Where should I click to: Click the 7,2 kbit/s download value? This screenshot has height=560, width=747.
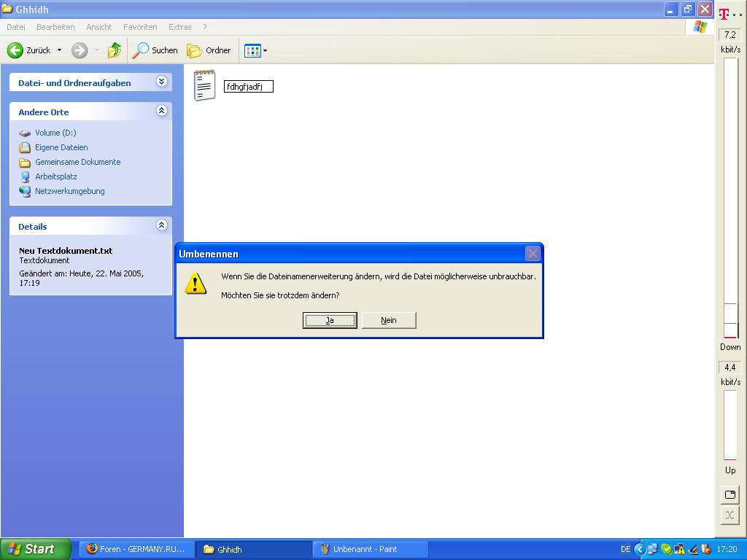pos(729,35)
